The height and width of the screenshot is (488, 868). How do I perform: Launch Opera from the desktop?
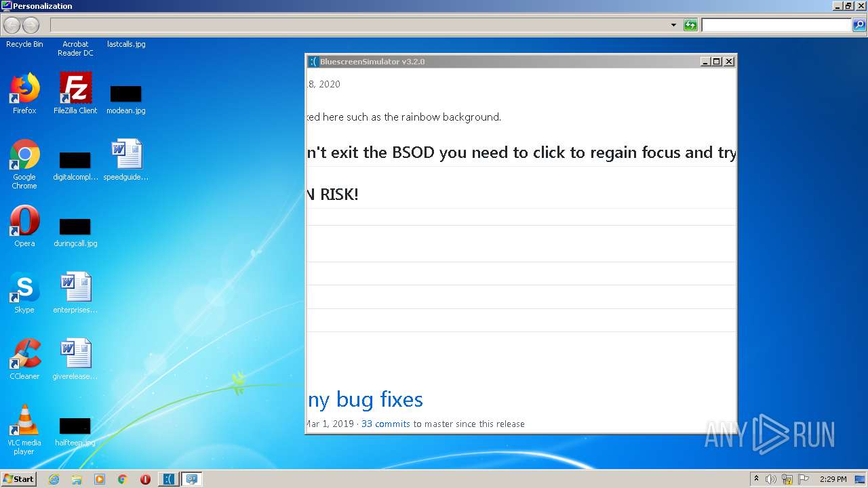[x=24, y=226]
